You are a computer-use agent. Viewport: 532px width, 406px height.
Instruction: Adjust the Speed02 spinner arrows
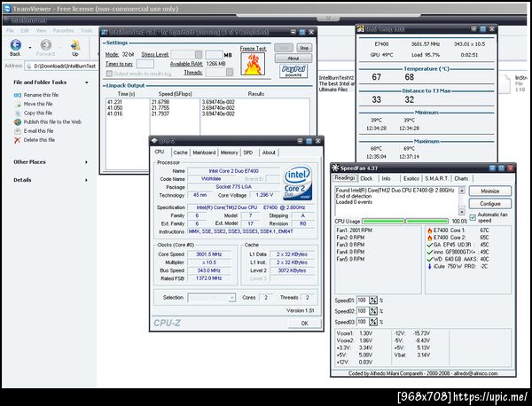[x=373, y=311]
